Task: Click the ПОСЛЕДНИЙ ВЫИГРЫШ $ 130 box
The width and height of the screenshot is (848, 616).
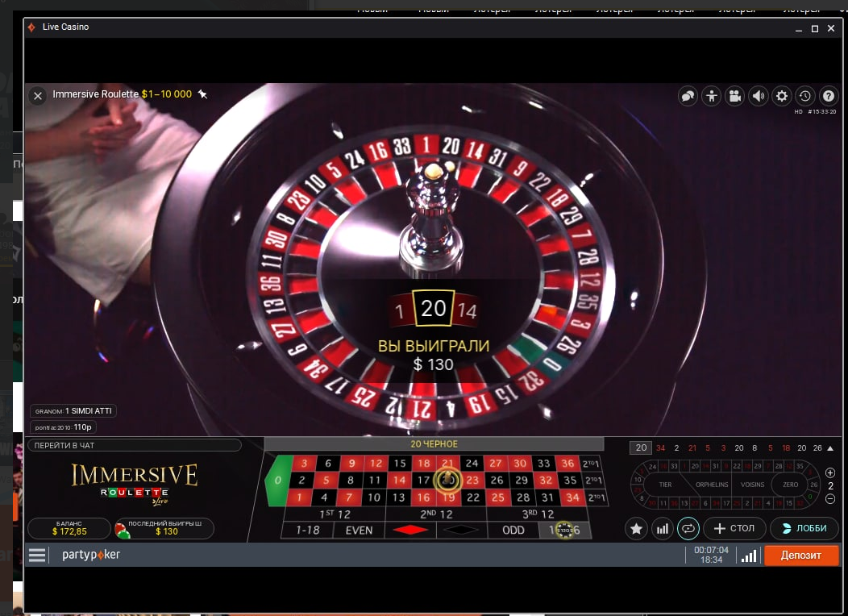Action: pyautogui.click(x=164, y=528)
